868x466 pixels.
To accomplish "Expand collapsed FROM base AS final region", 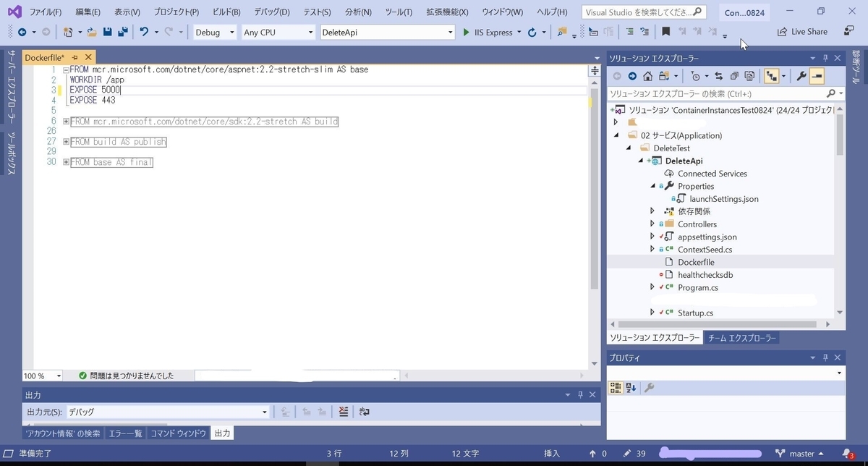I will (x=66, y=162).
